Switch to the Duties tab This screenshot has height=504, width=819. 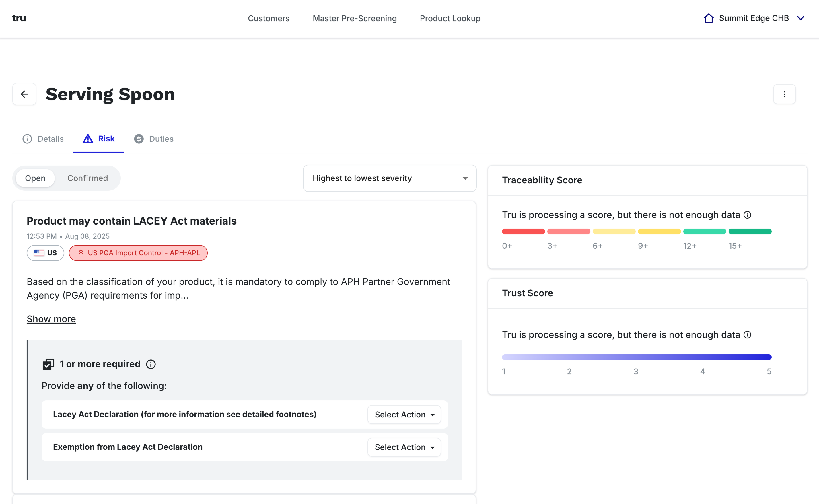point(161,139)
